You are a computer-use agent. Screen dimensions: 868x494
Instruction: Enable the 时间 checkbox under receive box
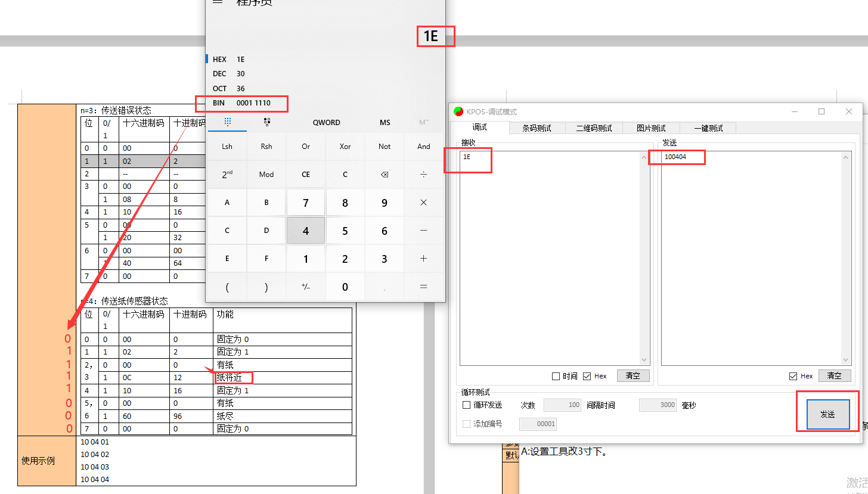(556, 376)
